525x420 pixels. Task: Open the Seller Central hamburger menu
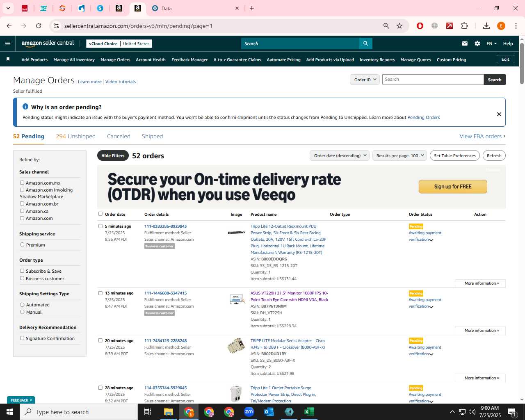tap(8, 43)
